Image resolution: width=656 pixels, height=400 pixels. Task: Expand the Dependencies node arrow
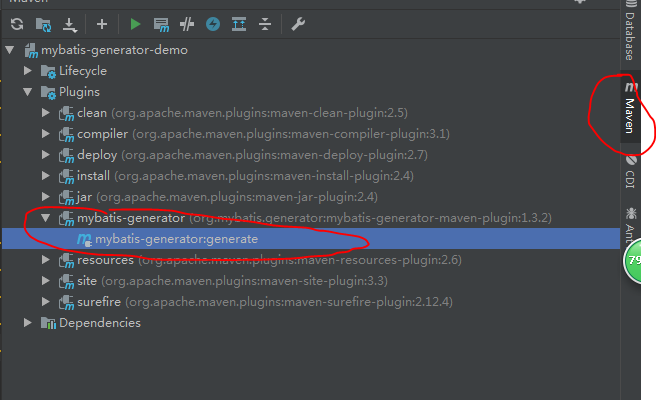click(28, 323)
